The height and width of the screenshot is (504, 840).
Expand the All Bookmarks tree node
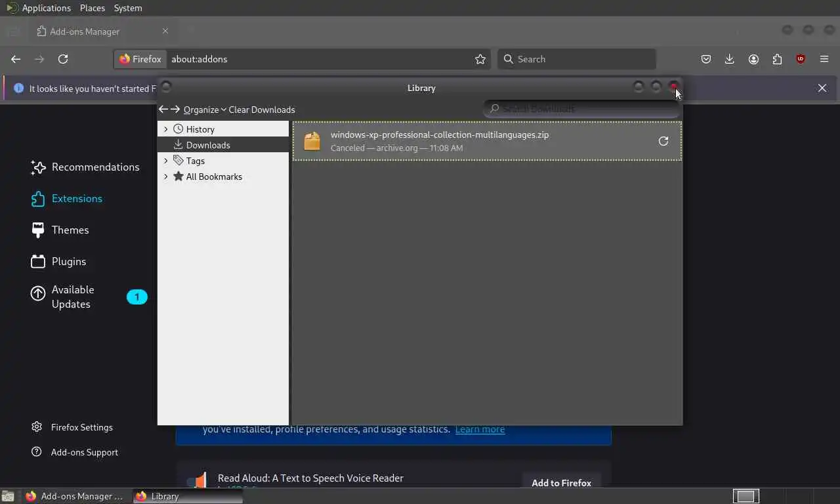[165, 177]
